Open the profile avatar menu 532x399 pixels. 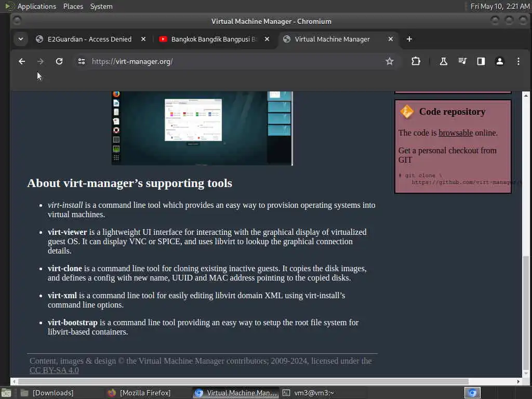click(499, 61)
